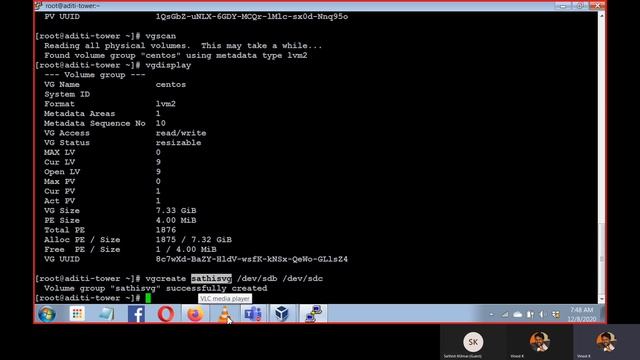Click the root@aditi-tower title bar text
This screenshot has height=360, width=640.
(73, 6)
